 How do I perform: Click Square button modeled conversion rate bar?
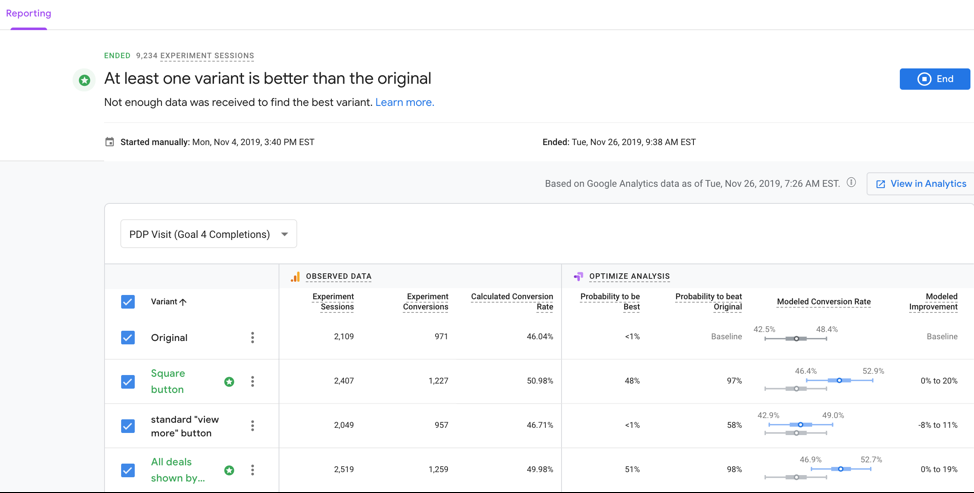pyautogui.click(x=838, y=381)
